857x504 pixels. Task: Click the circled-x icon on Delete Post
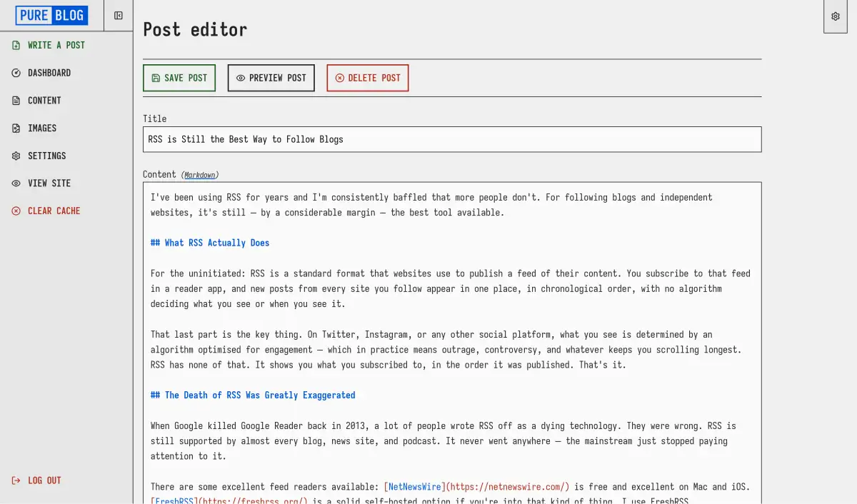(x=340, y=78)
